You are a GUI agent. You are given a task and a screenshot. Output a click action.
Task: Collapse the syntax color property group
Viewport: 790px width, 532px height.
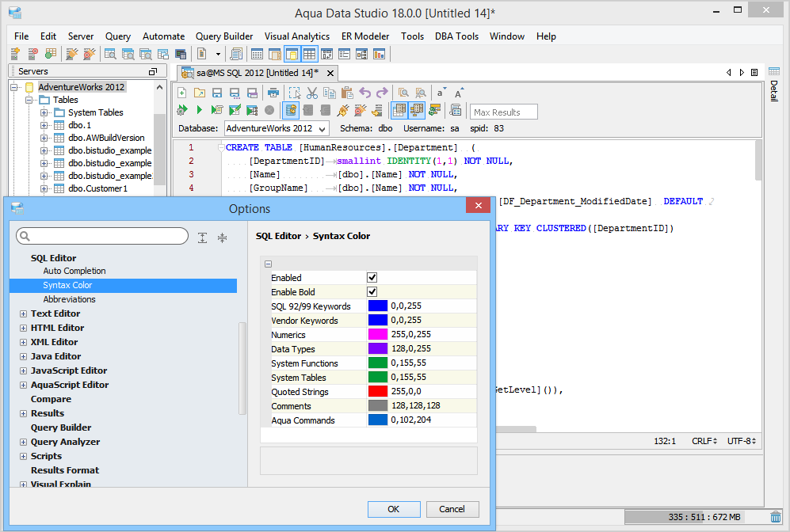point(268,264)
